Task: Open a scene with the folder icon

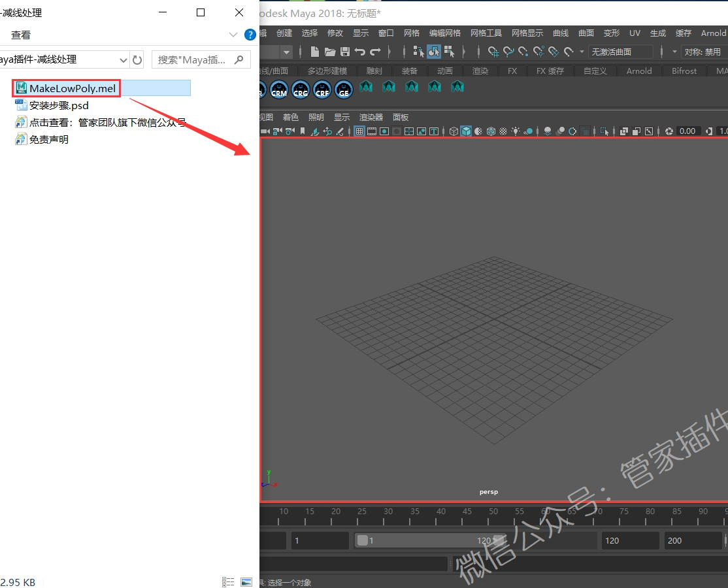Action: 329,52
